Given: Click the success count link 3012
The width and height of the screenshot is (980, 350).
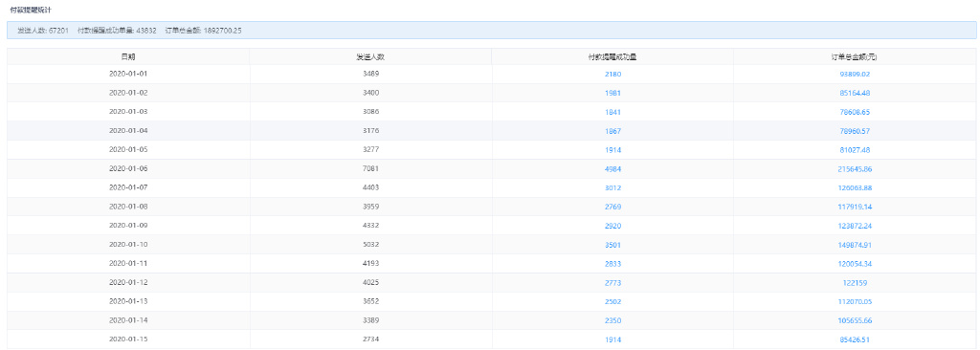Looking at the screenshot, I should tap(612, 188).
